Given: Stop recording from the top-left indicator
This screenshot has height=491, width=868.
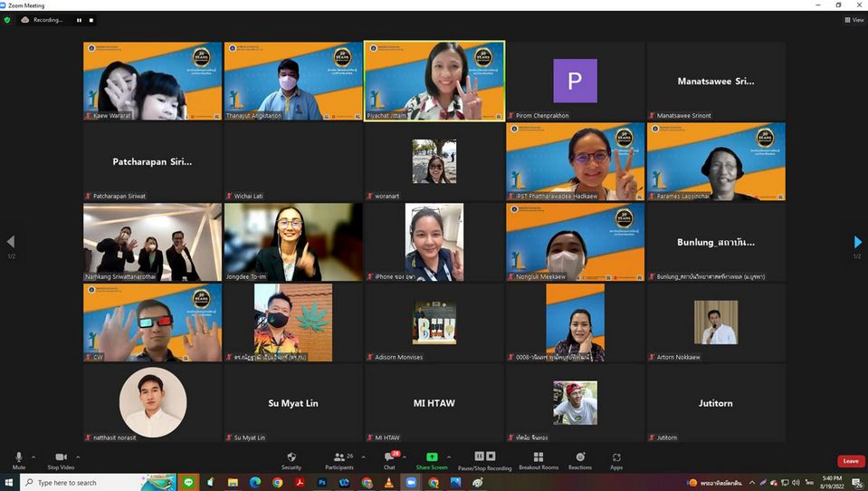Looking at the screenshot, I should [x=91, y=20].
